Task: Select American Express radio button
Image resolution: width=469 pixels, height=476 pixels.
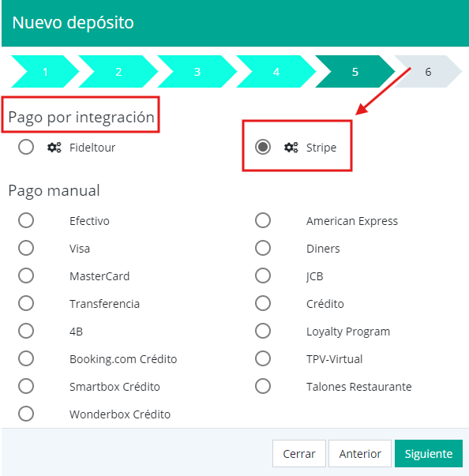Action: [x=263, y=220]
